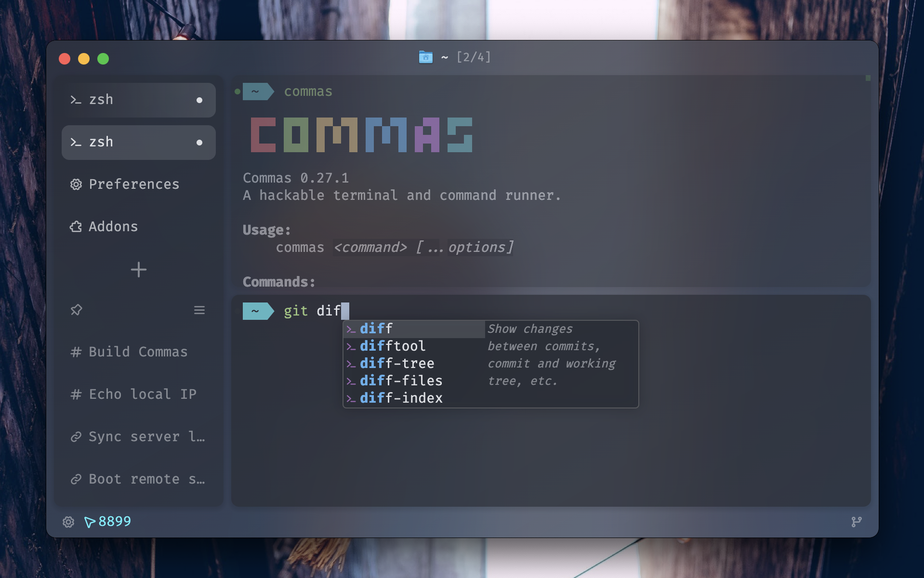
Task: Select the highlighted diff completion entry
Action: (x=375, y=328)
